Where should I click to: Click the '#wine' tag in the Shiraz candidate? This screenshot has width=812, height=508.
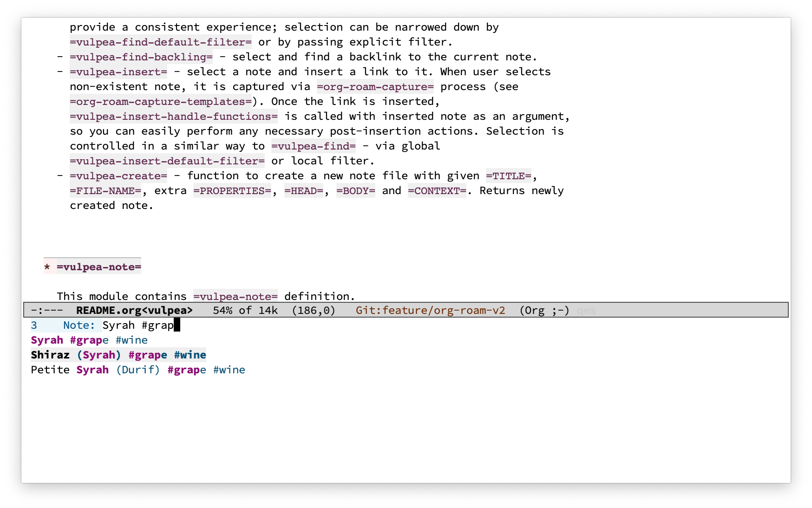point(190,355)
